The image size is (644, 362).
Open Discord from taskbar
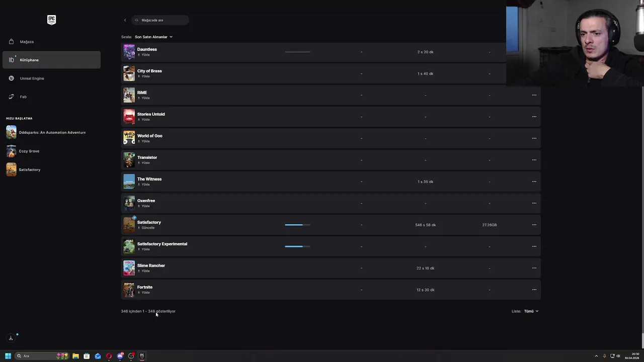coord(120,356)
